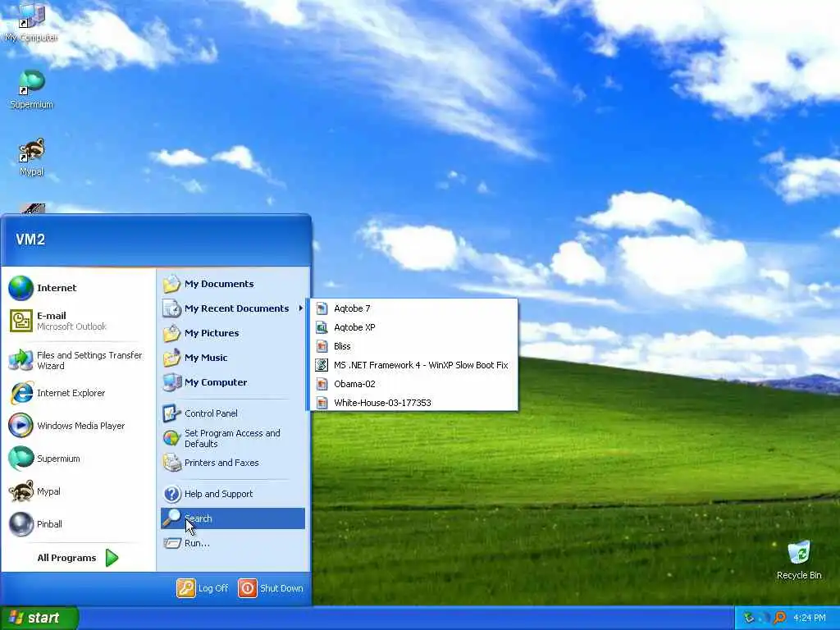Open recent document White-House-03-177353
The height and width of the screenshot is (630, 840).
pos(413,402)
